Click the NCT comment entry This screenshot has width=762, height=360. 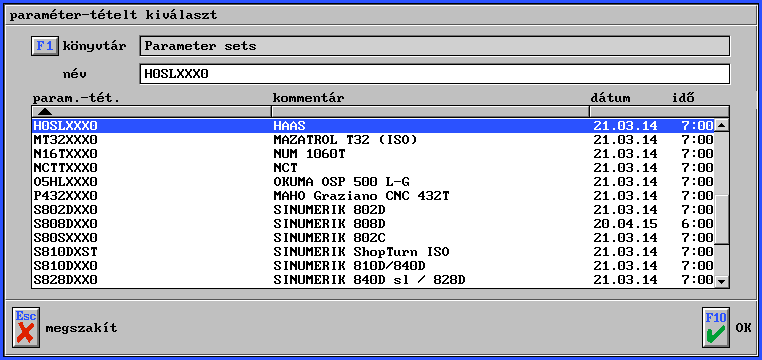coord(285,168)
